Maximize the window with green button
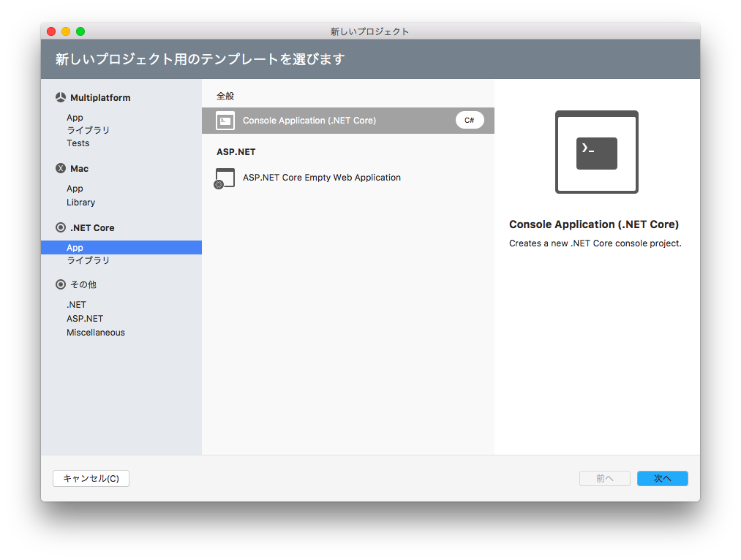741x560 pixels. (x=80, y=31)
